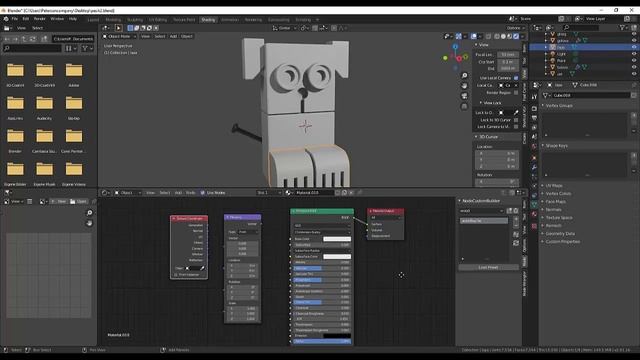Go back in file browser
This screenshot has height=360, width=640.
coord(7,39)
